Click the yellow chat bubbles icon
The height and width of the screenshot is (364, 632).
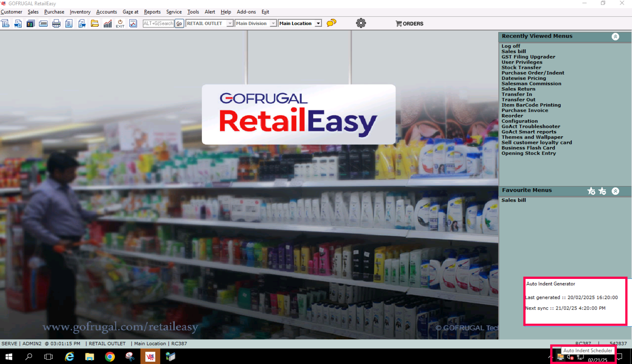point(332,23)
